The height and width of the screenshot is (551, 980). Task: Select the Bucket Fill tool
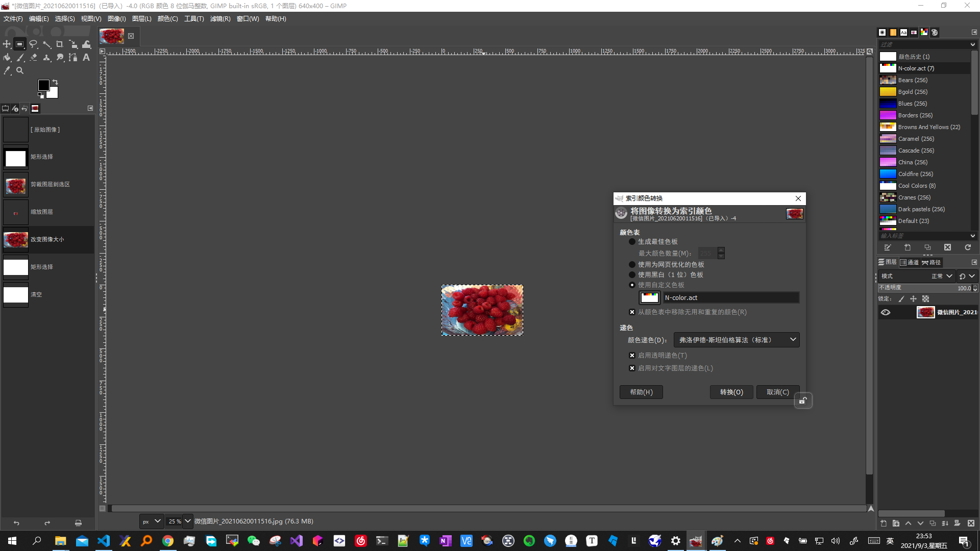7,58
